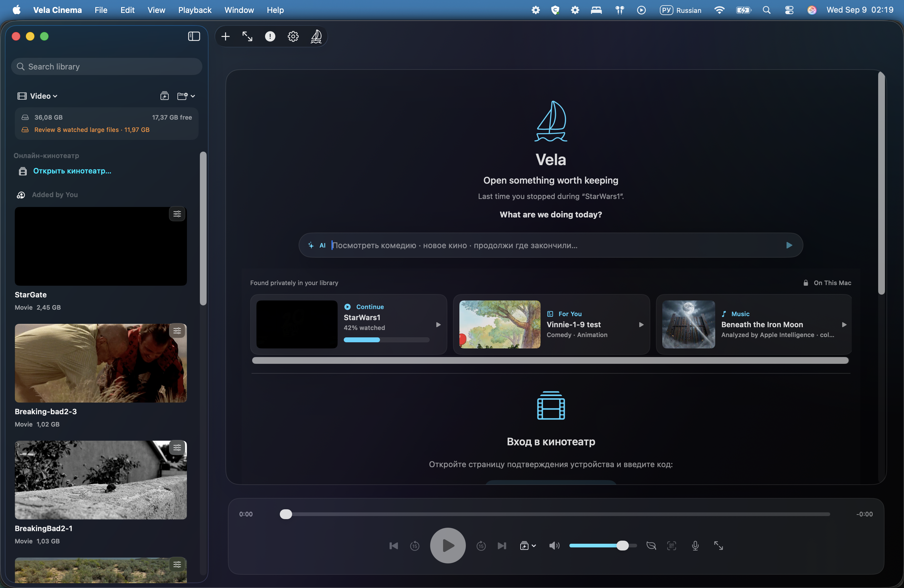The image size is (904, 588).
Task: Open options for StarGate thumbnail
Action: pos(177,214)
